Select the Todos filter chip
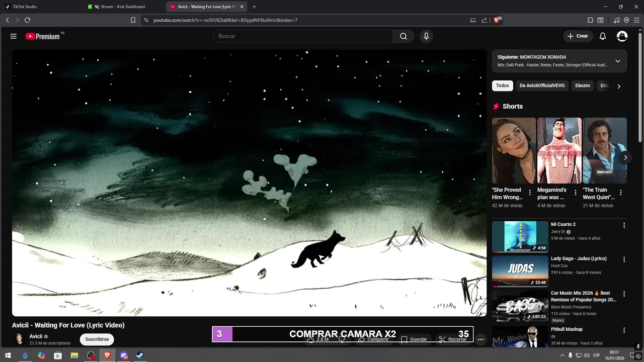 tap(503, 86)
